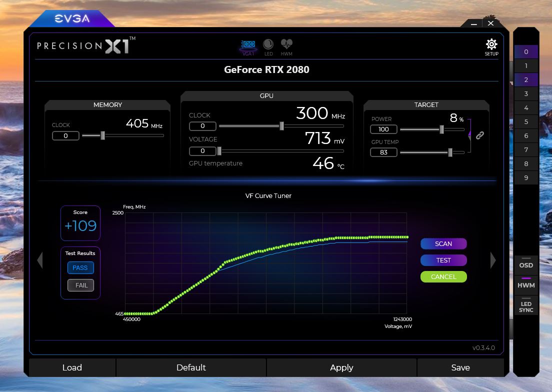Click the FAIL test result button
This screenshot has height=392, width=552.
(80, 285)
